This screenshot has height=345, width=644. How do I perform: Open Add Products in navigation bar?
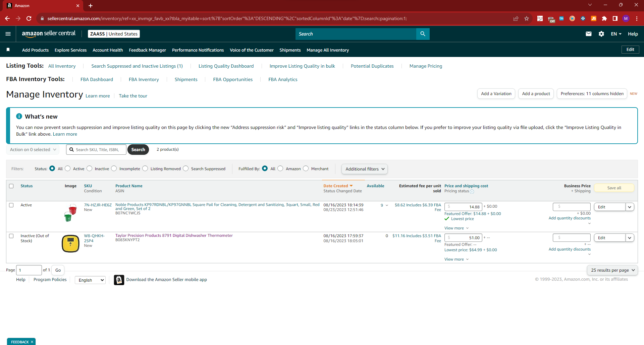pos(35,50)
